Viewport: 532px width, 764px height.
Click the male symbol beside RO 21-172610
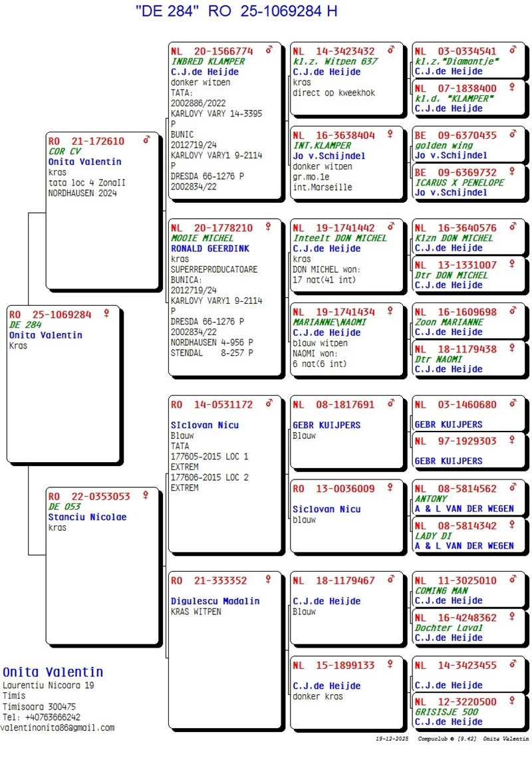(x=146, y=140)
